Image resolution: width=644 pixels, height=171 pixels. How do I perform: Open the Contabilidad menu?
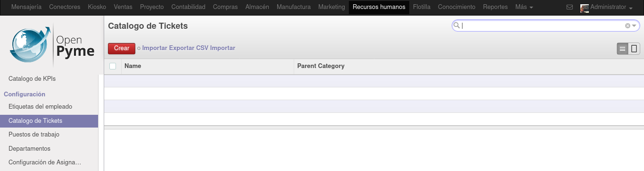(x=188, y=7)
